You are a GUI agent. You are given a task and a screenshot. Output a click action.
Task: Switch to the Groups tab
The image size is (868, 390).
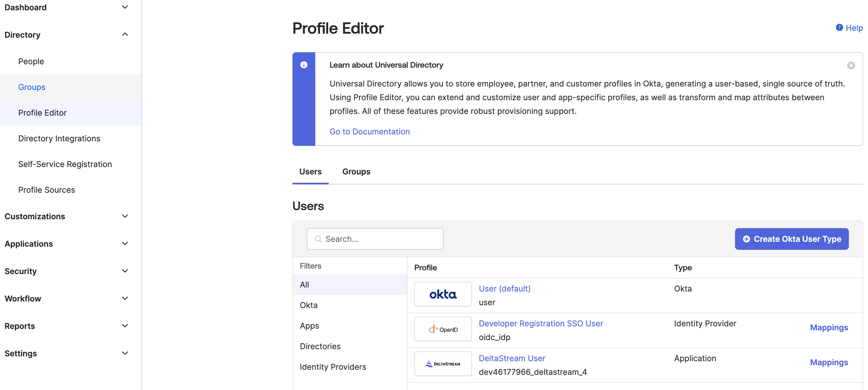(356, 172)
